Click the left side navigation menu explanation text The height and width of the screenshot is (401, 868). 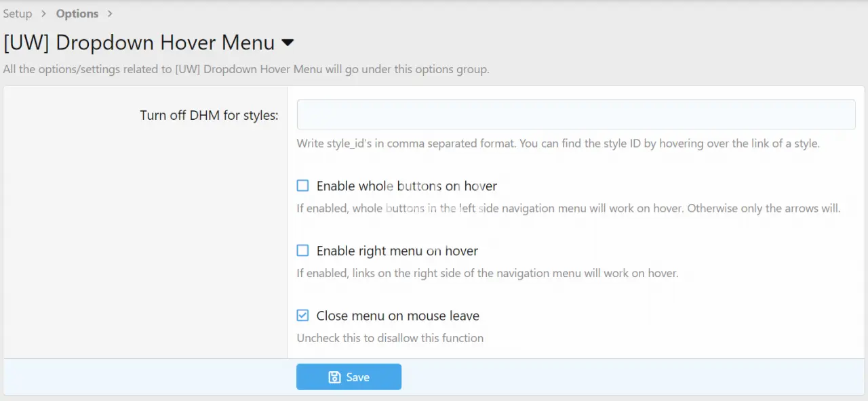[x=568, y=208]
